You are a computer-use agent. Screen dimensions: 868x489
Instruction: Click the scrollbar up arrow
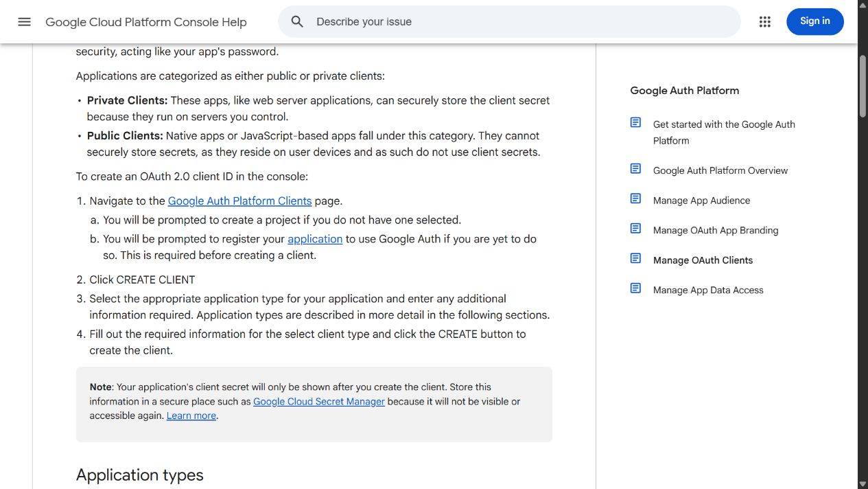pyautogui.click(x=863, y=5)
